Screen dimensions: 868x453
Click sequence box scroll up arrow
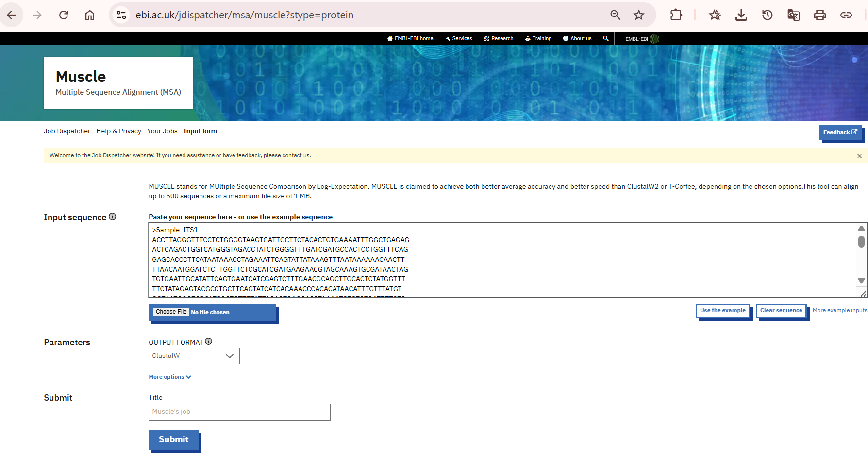(861, 228)
